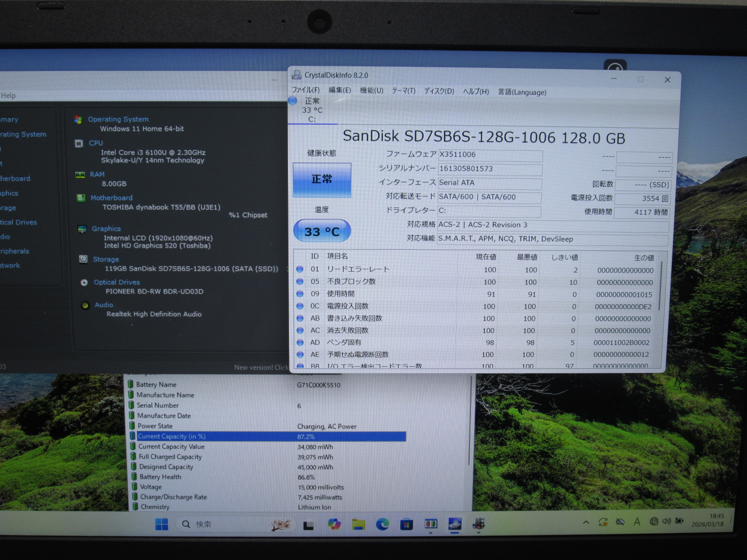
Task: Click the Task View taskbar icon
Action: 308,525
